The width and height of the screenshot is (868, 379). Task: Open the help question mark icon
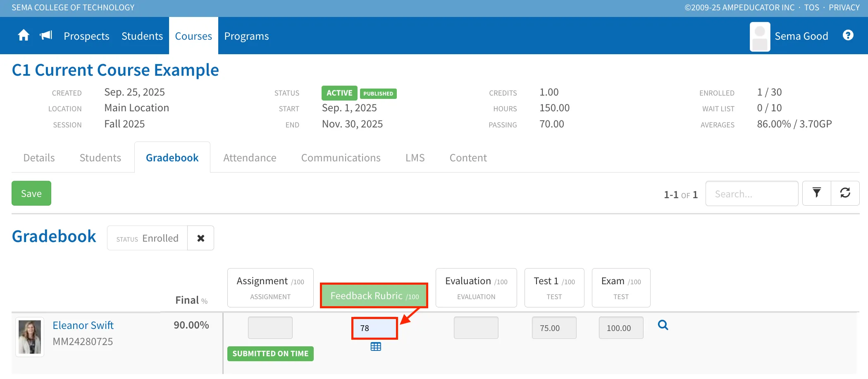(x=848, y=36)
